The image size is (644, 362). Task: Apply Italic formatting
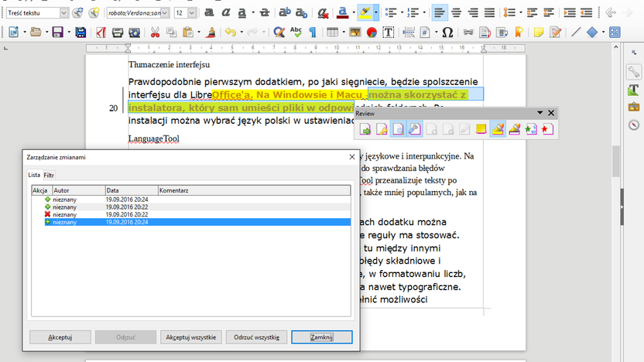coord(226,12)
